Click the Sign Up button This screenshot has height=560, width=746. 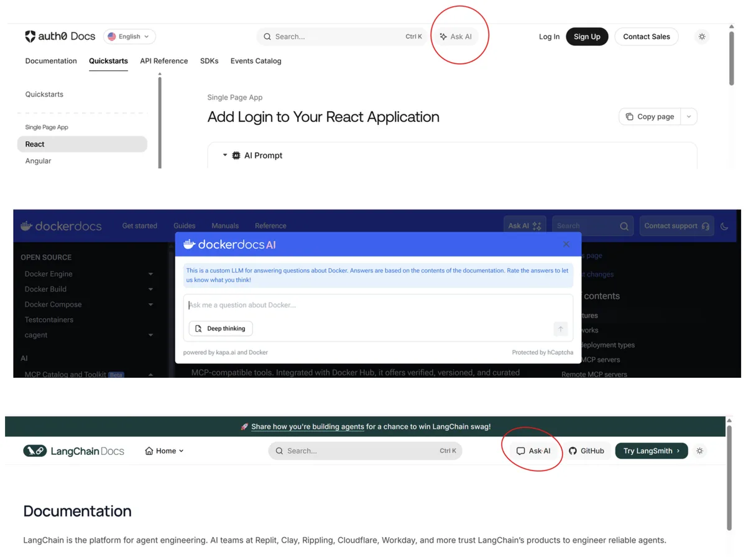click(x=587, y=37)
